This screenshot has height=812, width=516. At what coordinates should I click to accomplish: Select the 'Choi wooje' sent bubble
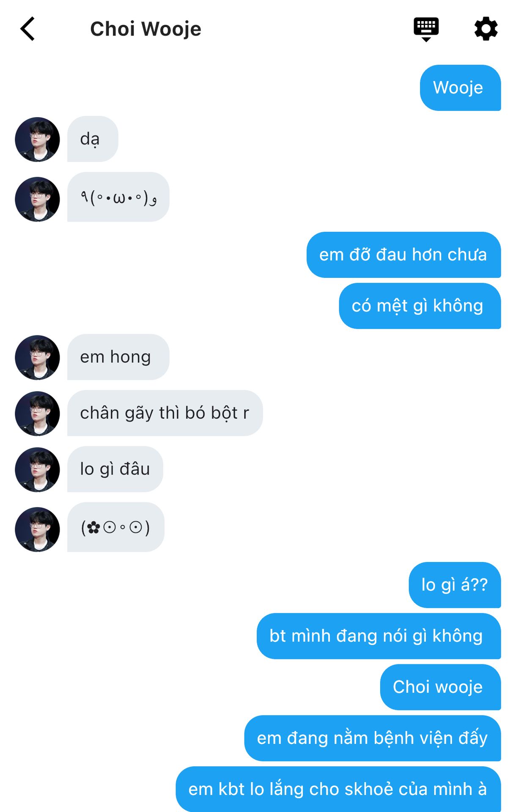[440, 687]
